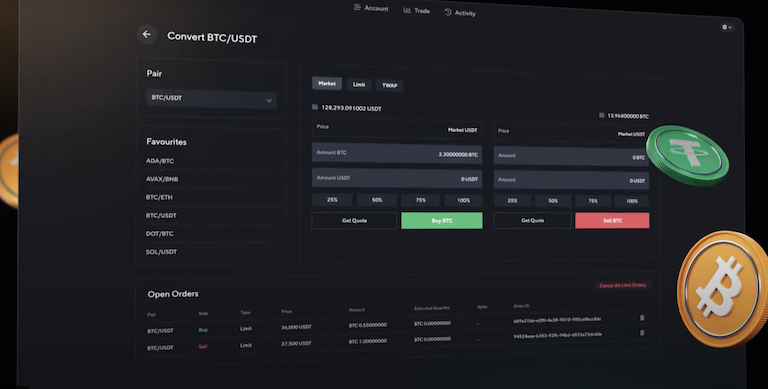Click Get Quote next to Sell BTC
The width and height of the screenshot is (768, 389).
[x=532, y=220]
